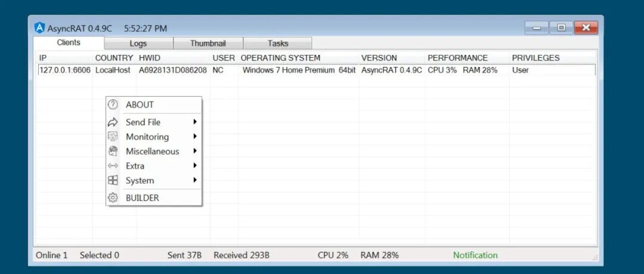Sort by OPERATING SYSTEM column header
This screenshot has width=644, height=274.
298,58
